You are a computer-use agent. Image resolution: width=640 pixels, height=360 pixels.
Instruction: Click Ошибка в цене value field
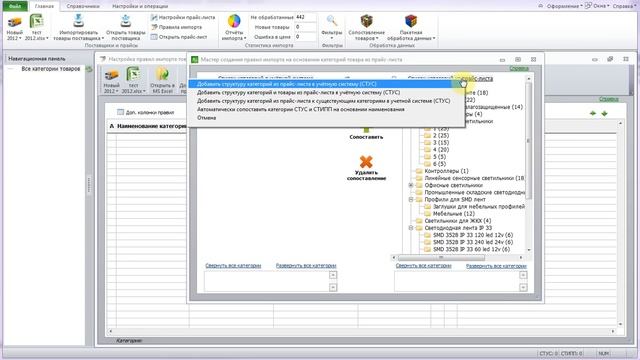(305, 37)
